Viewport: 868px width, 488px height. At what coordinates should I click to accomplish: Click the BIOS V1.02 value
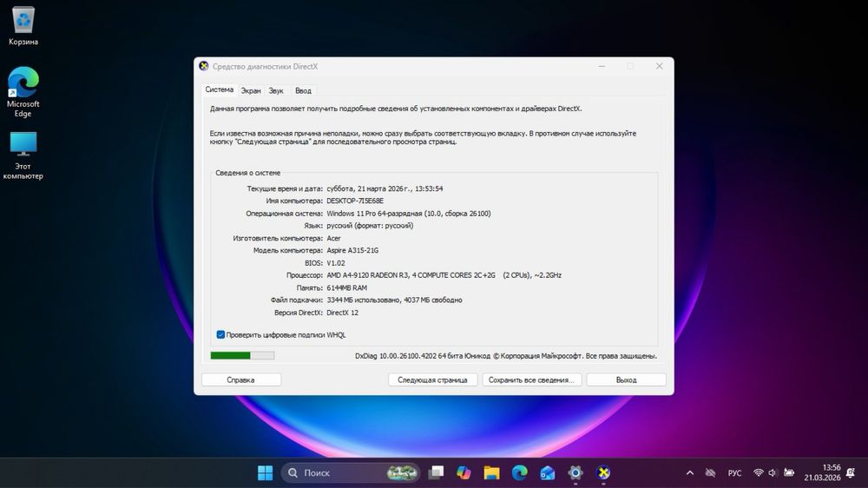tap(335, 263)
